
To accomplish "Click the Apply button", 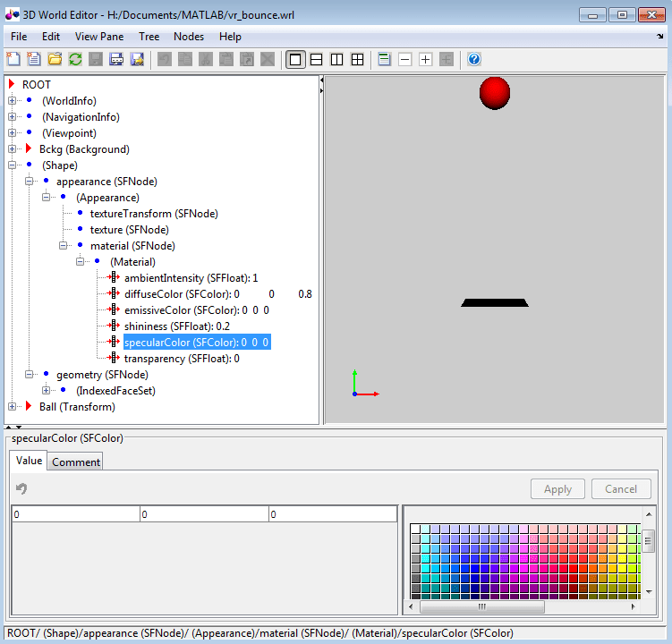I will [x=557, y=489].
